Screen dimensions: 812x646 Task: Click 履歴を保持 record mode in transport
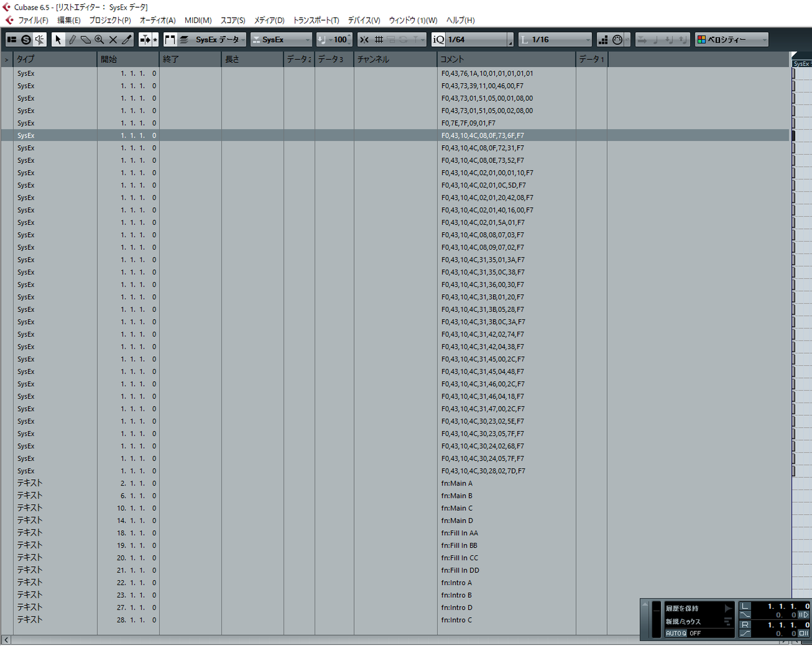[682, 608]
